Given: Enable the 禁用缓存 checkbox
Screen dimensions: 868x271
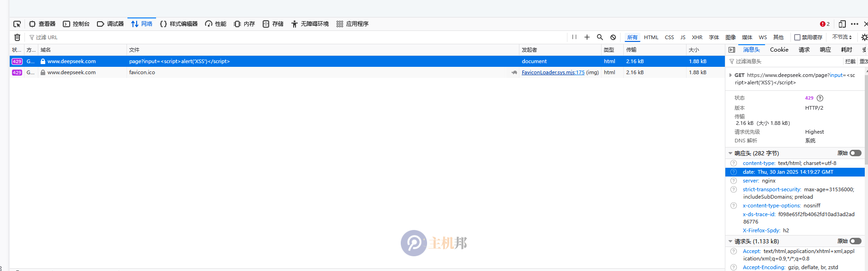Looking at the screenshot, I should 797,37.
